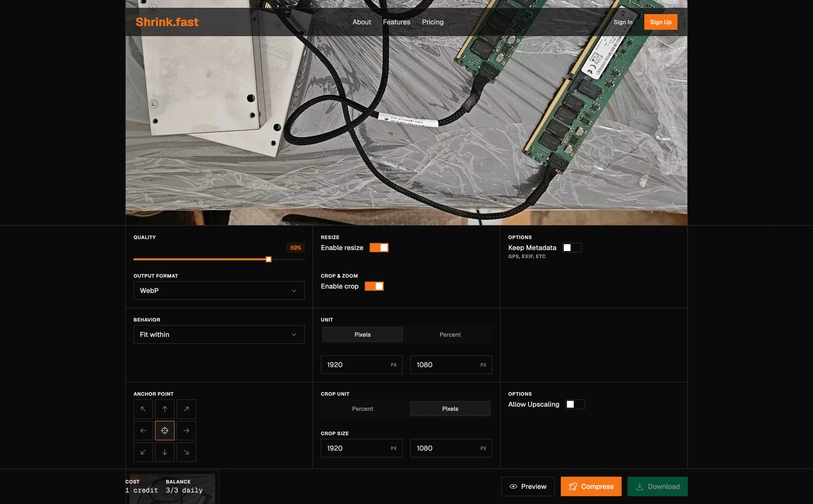Select the bottom-right anchor point arrow
Screen dimensions: 813x504
tap(186, 452)
